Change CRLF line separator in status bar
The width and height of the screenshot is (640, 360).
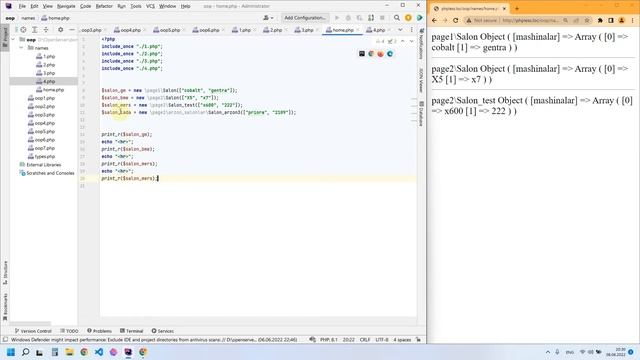point(365,340)
